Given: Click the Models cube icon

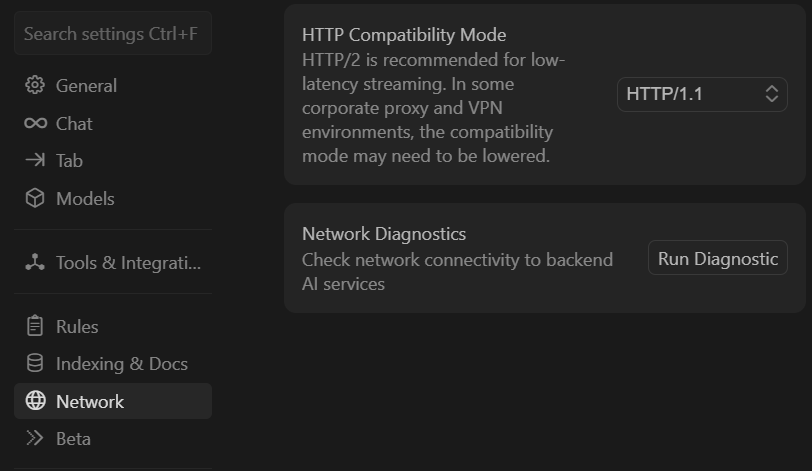Looking at the screenshot, I should pos(35,198).
